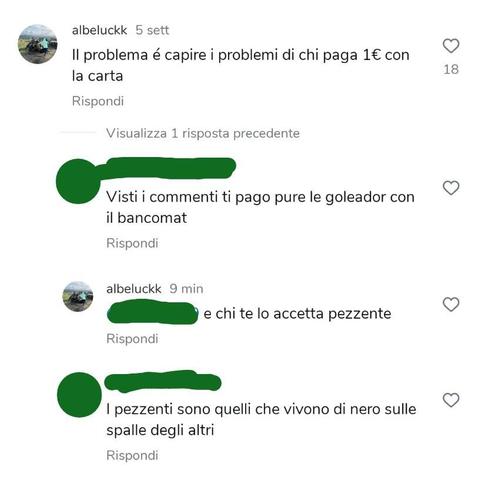
Task: Click Rispondi under the pezzente reply
Action: [132, 339]
